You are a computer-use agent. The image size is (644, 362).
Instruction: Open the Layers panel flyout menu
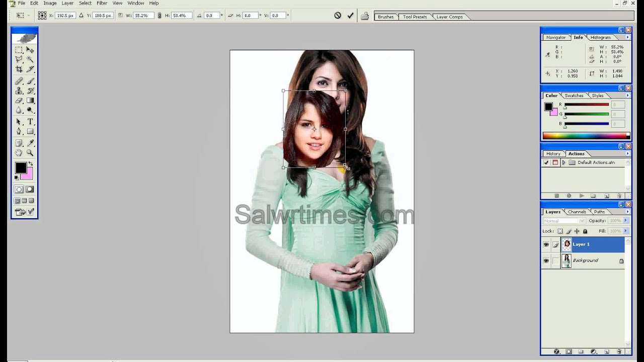coord(627,212)
